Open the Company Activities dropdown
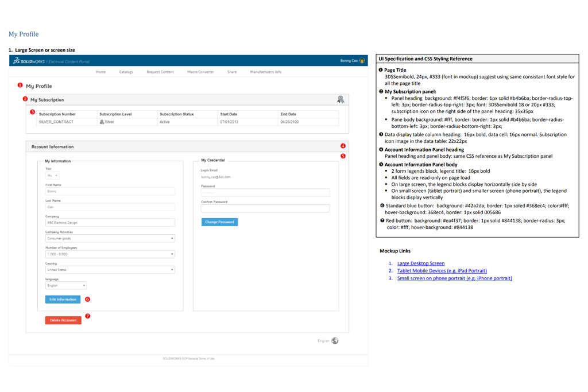588x392 pixels. (x=110, y=238)
